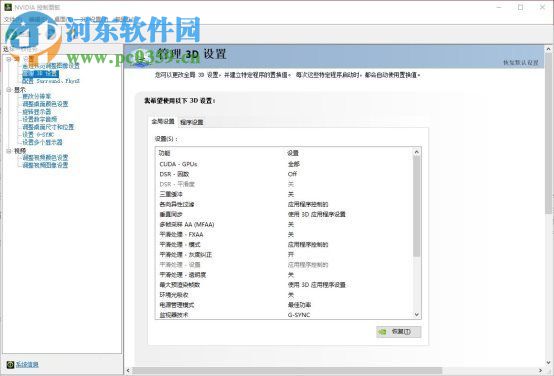The height and width of the screenshot is (376, 554).
Task: Click the horizontal scrollbar left arrow
Action: coord(128,371)
